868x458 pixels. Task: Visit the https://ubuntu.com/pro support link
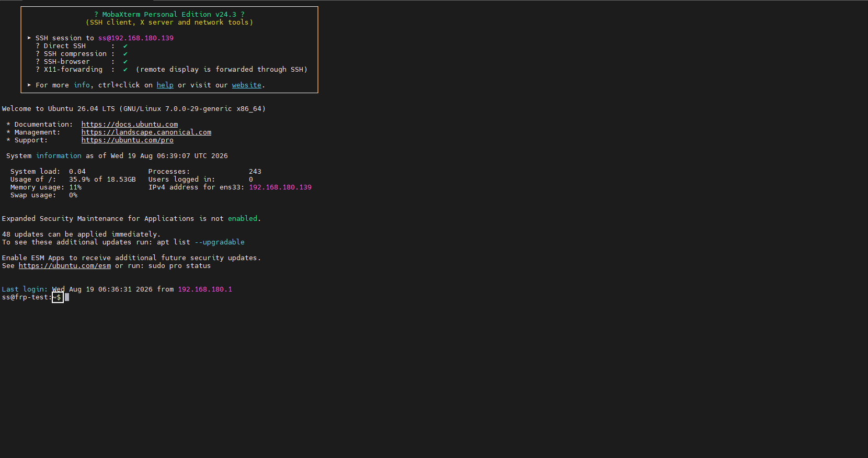point(128,140)
